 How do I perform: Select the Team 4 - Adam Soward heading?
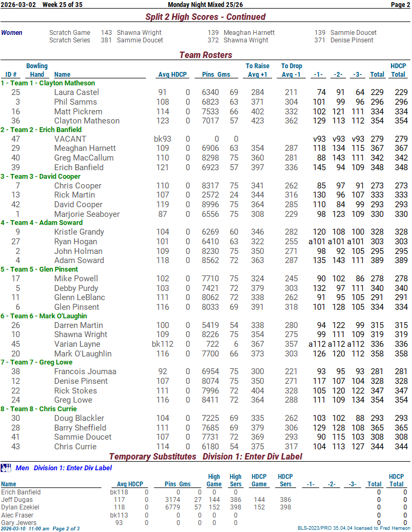click(x=41, y=223)
